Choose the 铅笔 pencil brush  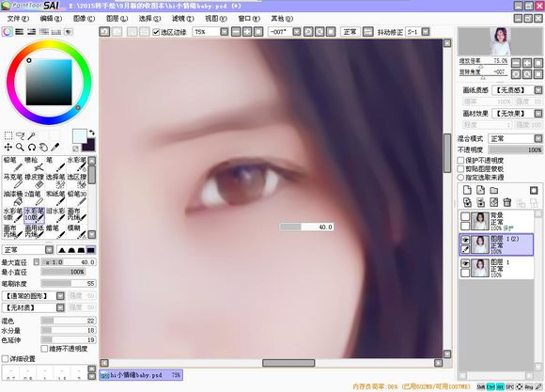pos(13,165)
